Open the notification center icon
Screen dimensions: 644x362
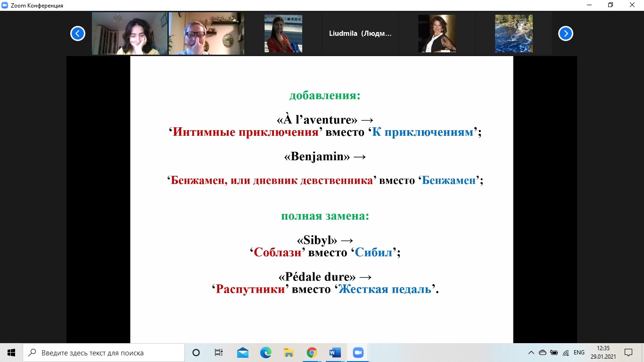click(x=628, y=353)
